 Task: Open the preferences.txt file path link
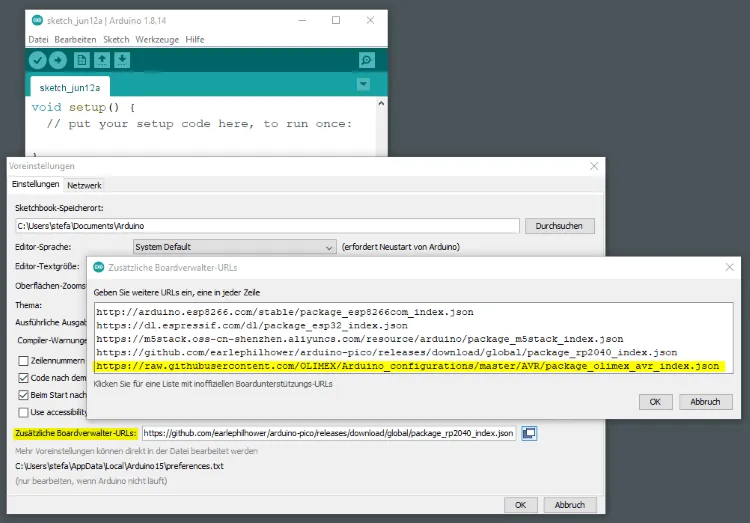click(119, 466)
